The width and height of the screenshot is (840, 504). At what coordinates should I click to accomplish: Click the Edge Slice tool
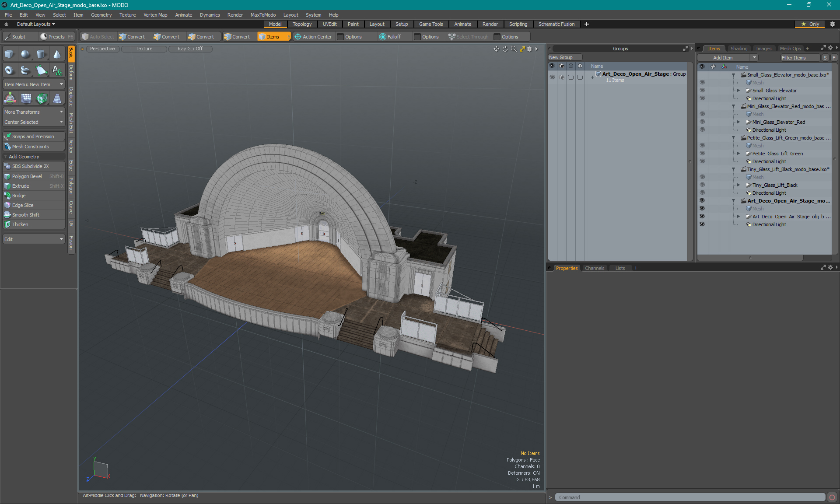click(x=34, y=205)
